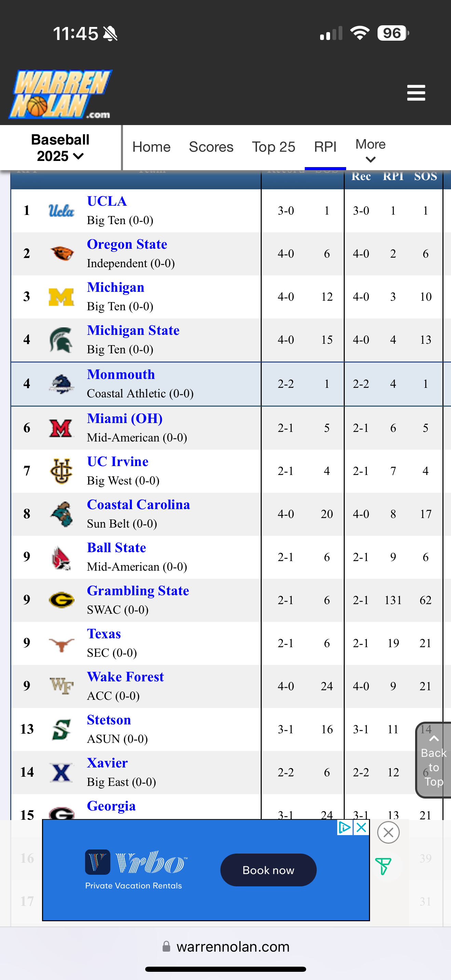Go to the Home tab
451x980 pixels.
pos(151,147)
